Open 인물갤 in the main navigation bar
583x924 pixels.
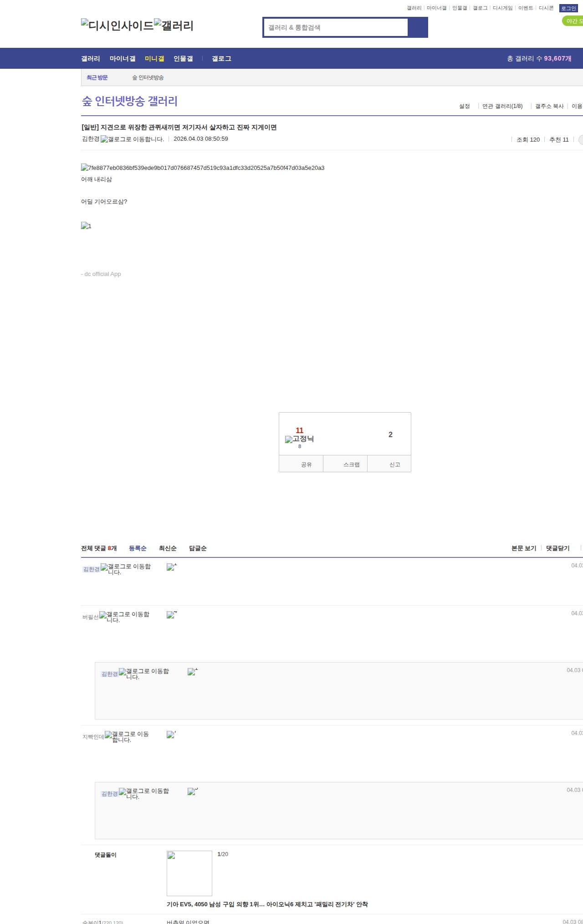point(183,59)
